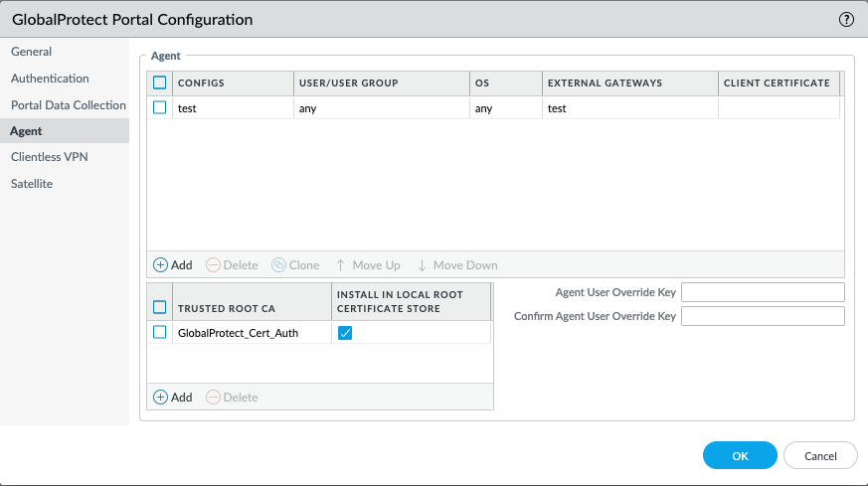Click the CLIENT CERTIFICATE column header
Image resolution: width=868 pixels, height=486 pixels.
click(x=779, y=83)
